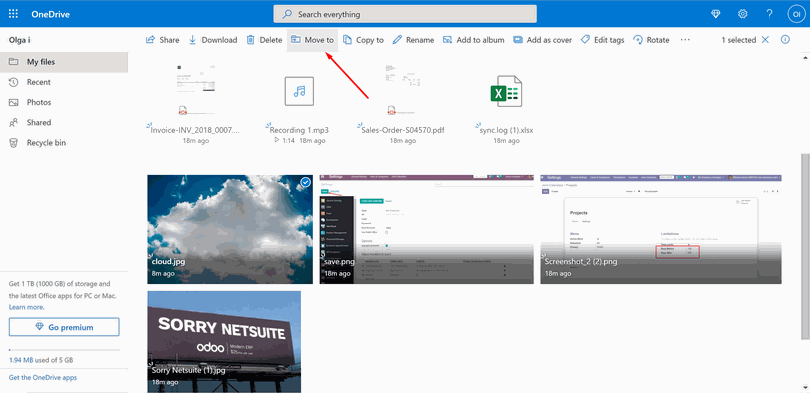Click the scrollbar down arrow

click(805, 389)
